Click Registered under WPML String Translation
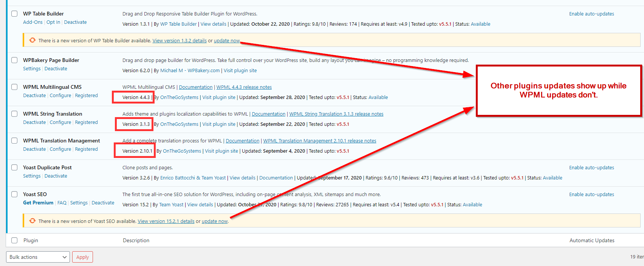This screenshot has height=266, width=644. point(86,122)
